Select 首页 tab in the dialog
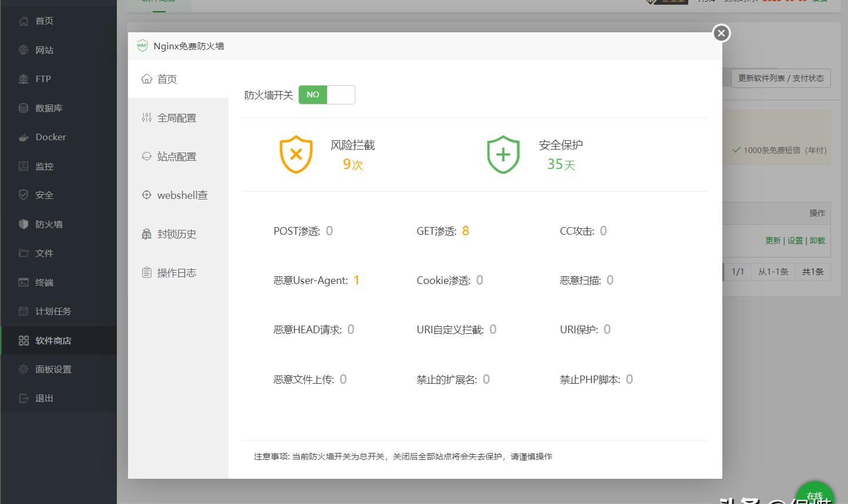Image resolution: width=848 pixels, height=504 pixels. click(178, 79)
